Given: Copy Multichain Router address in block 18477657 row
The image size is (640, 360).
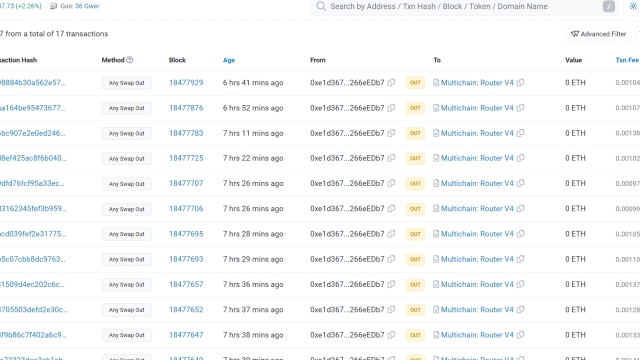Looking at the screenshot, I should [x=520, y=284].
